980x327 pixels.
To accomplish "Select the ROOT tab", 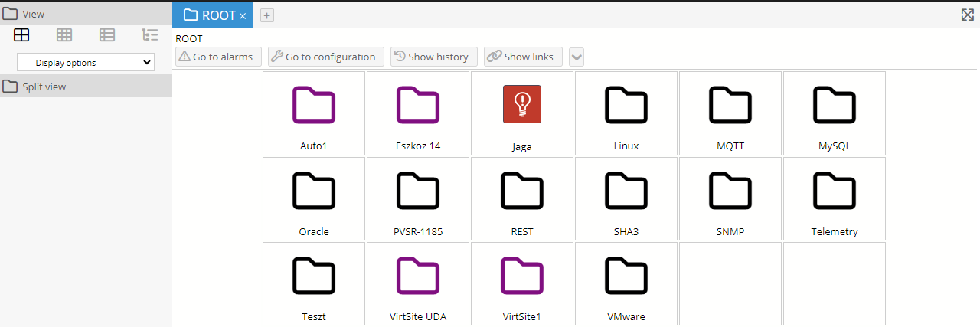I will [209, 15].
